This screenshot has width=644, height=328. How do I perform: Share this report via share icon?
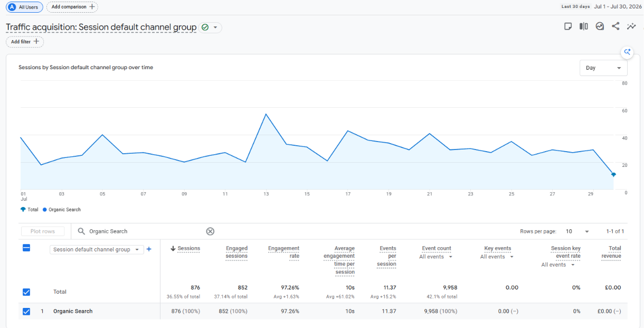615,26
